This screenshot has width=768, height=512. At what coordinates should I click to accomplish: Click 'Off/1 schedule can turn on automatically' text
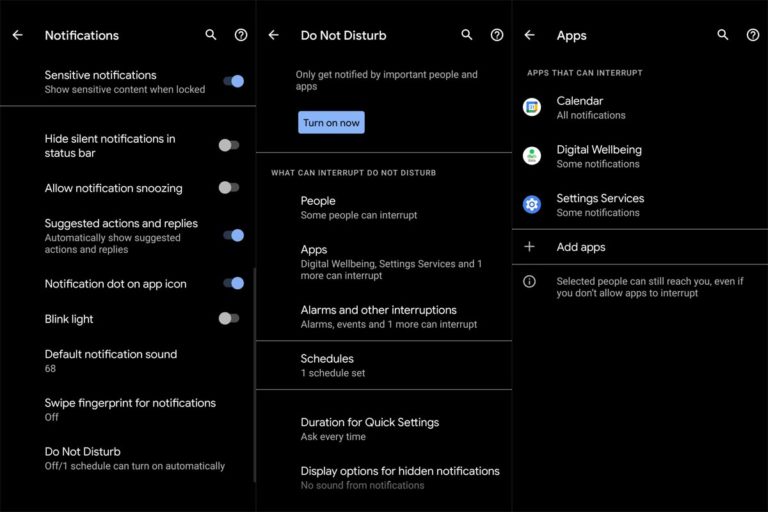coord(135,466)
